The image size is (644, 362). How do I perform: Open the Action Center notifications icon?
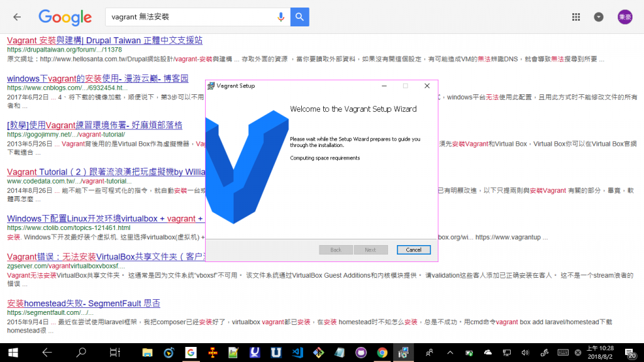click(630, 353)
